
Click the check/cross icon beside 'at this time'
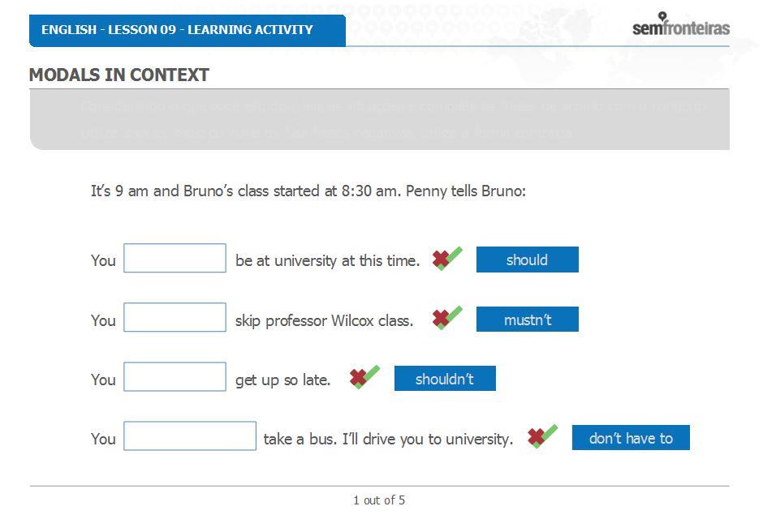tap(447, 259)
